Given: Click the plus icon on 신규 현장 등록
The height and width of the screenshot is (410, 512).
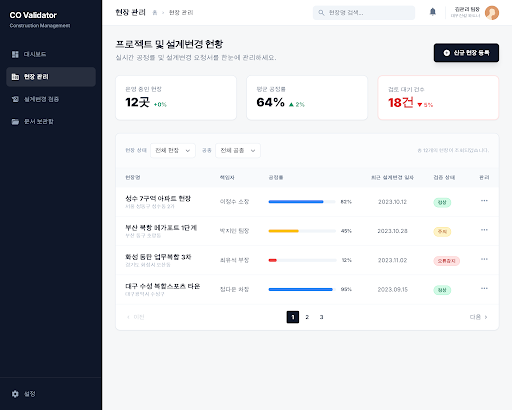Looking at the screenshot, I should click(447, 53).
